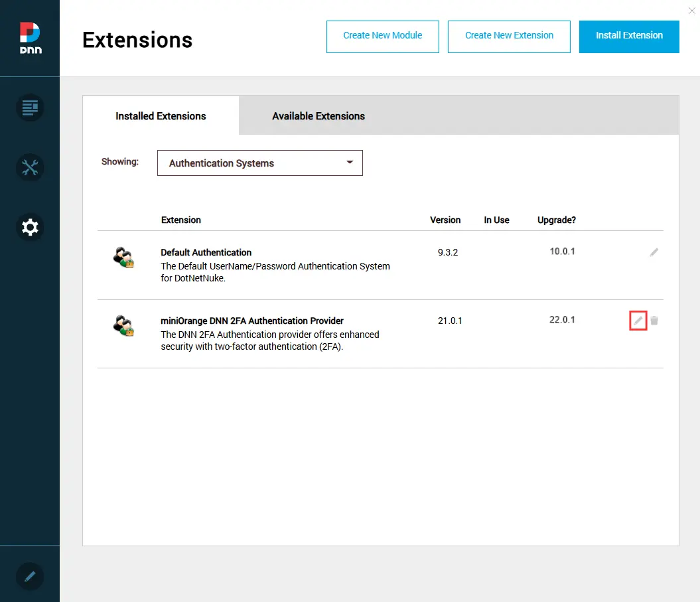Screen dimensions: 700x602
Task: Open the Content menu icon in sidebar
Action: click(x=30, y=108)
